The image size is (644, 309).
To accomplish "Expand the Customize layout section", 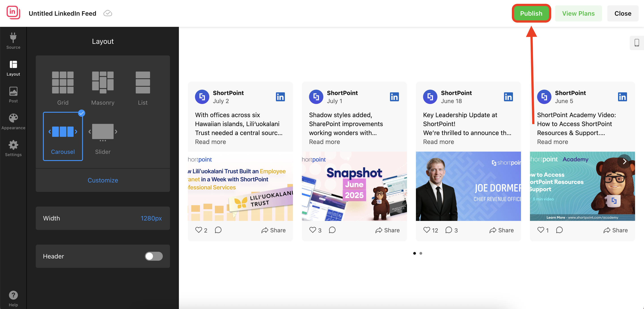I will [x=102, y=180].
